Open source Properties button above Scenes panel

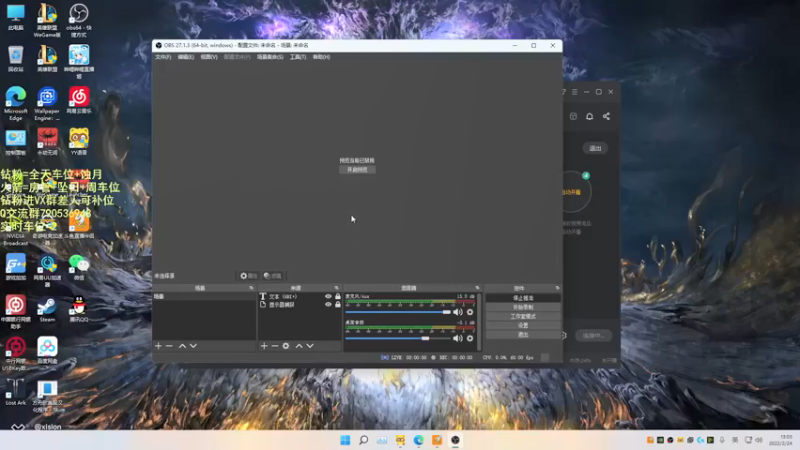[248, 276]
